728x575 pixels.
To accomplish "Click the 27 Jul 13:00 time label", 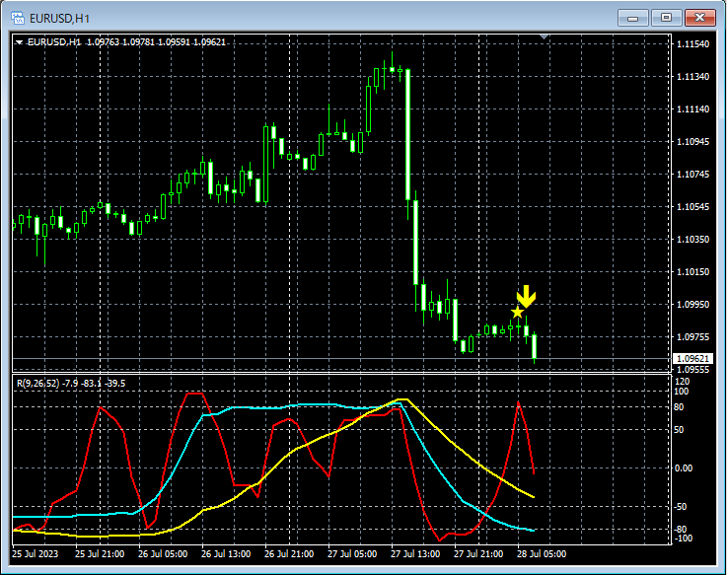I will [415, 554].
